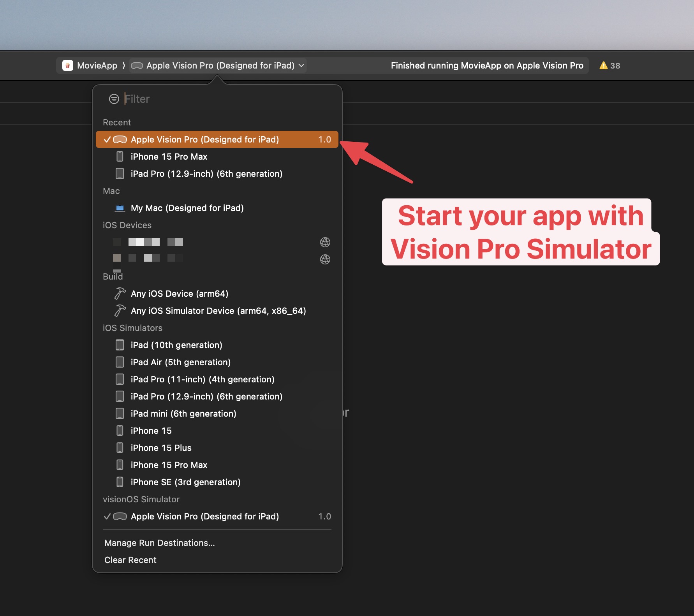This screenshot has height=616, width=694.
Task: Select Any iOS Simulator Device (arm64, x86_64)
Action: (x=217, y=311)
